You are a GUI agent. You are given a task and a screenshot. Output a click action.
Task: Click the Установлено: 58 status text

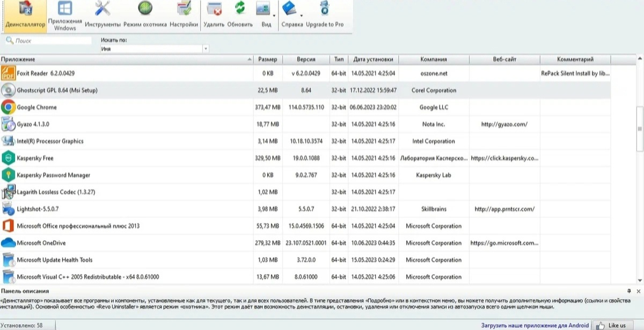[21, 325]
